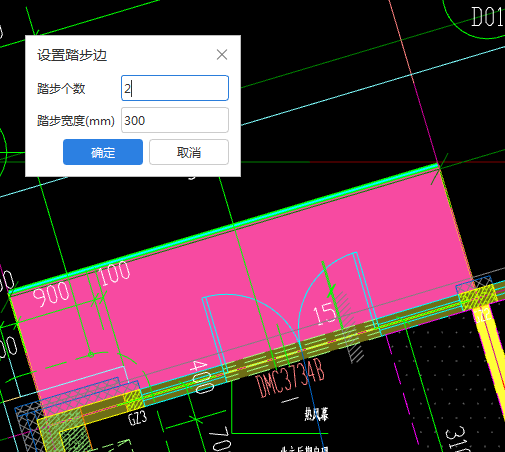
Task: Click the 踏步宽度(mm) label
Action: tap(76, 121)
